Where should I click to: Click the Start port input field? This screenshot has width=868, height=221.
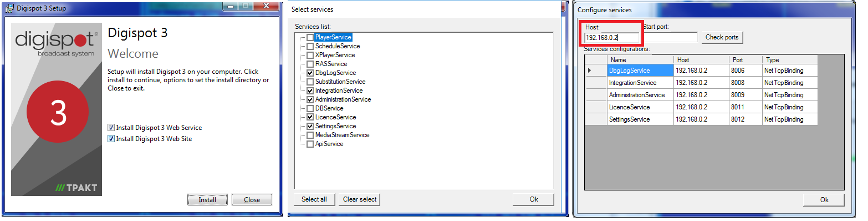(670, 37)
